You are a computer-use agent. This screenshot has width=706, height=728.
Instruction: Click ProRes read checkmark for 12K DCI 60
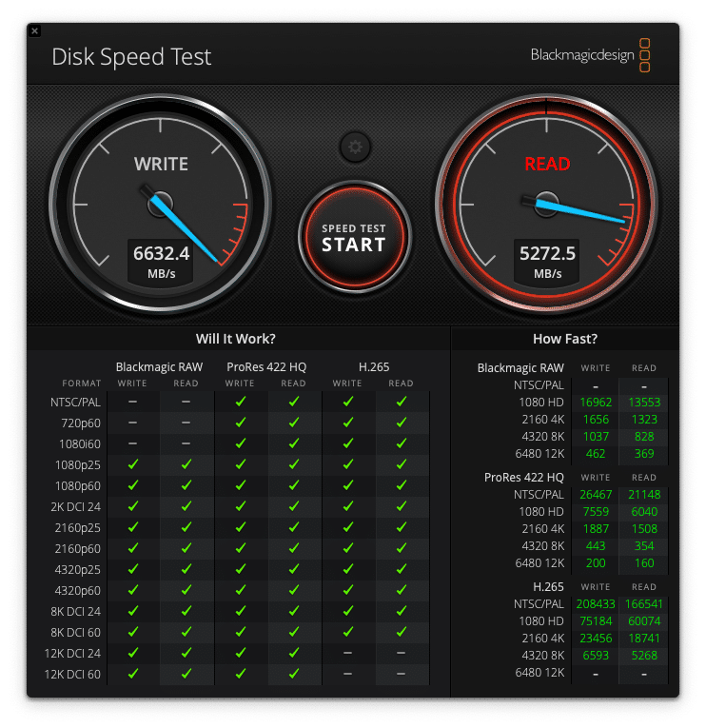click(x=294, y=674)
